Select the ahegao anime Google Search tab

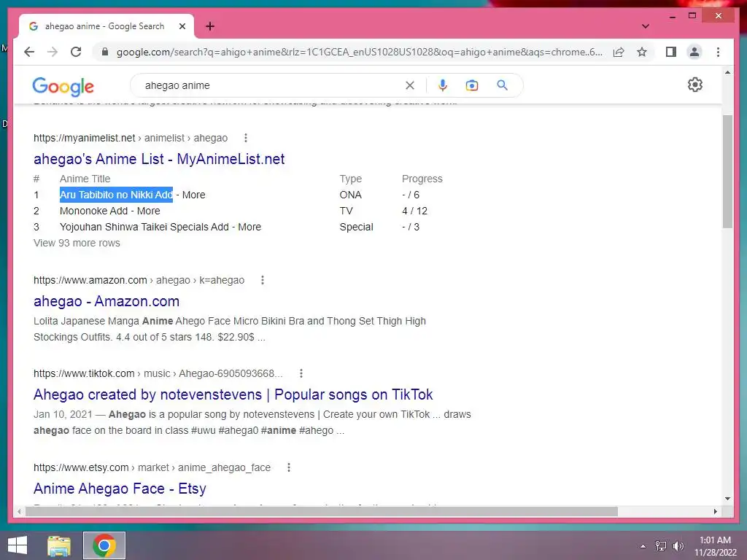click(105, 26)
